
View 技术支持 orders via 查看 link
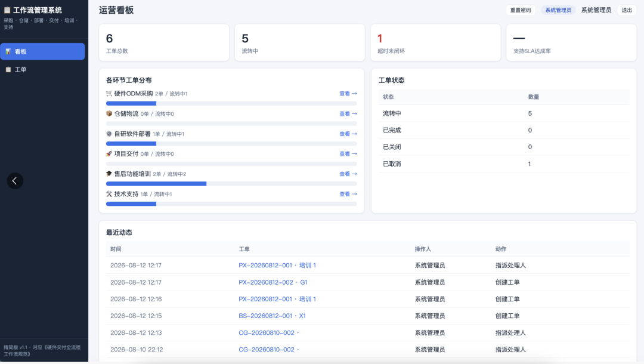[348, 194]
